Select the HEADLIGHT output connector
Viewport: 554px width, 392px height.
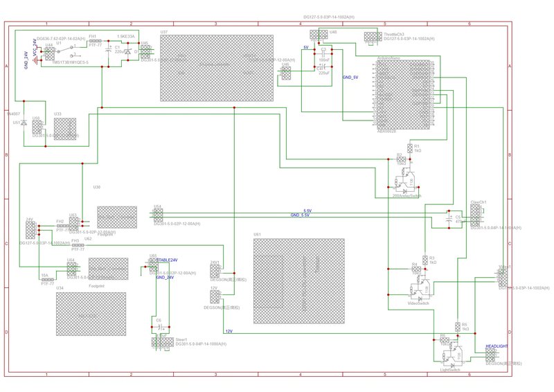(490, 355)
